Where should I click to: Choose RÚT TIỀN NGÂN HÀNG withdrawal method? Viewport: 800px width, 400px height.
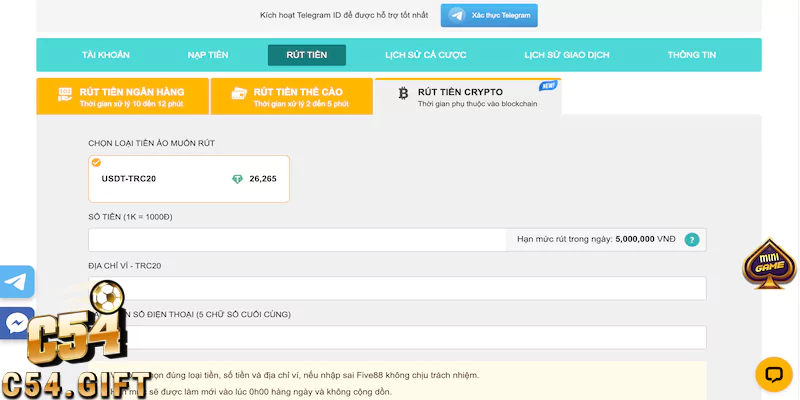pos(122,96)
